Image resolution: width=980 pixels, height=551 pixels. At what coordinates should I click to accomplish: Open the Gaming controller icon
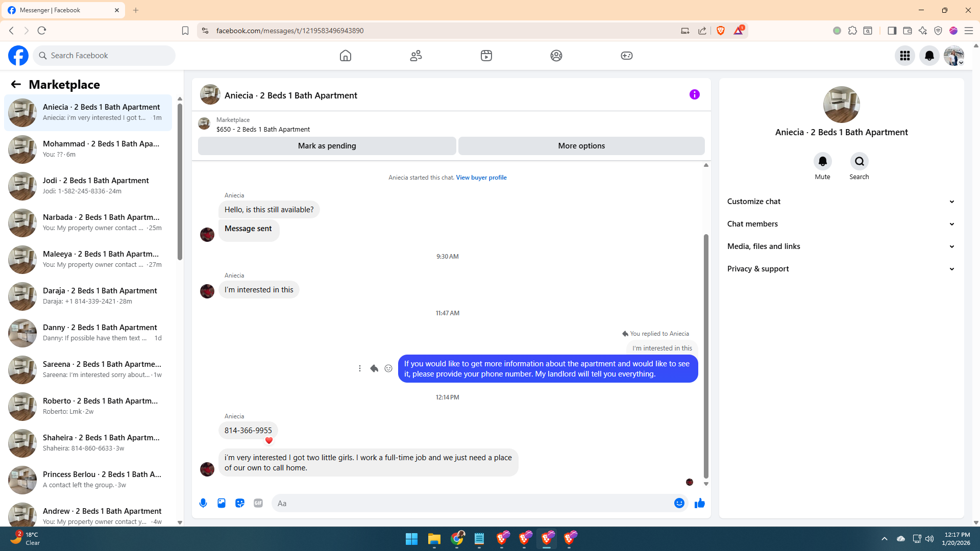627,56
